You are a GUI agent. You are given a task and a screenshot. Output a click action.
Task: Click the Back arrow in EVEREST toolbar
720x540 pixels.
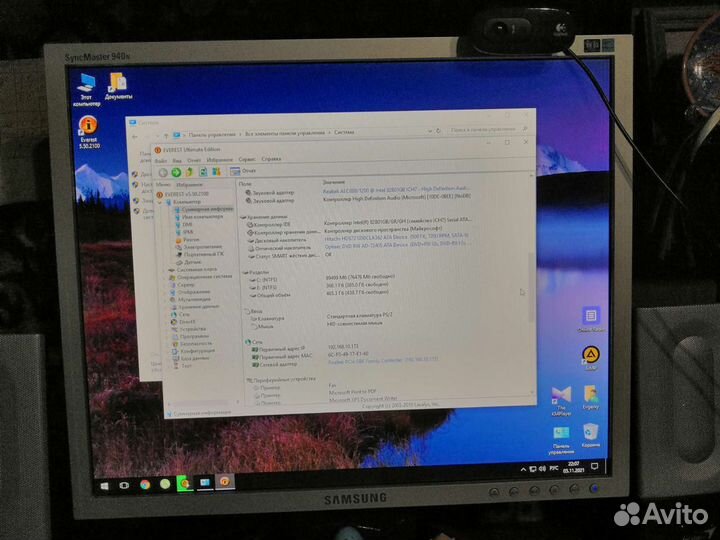tap(163, 173)
